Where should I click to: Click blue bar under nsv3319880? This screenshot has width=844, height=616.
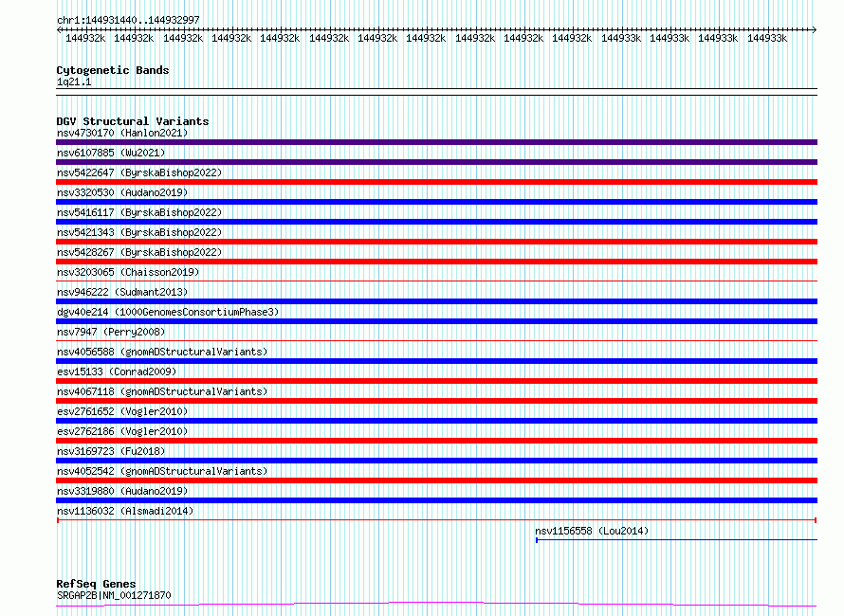tap(436, 500)
